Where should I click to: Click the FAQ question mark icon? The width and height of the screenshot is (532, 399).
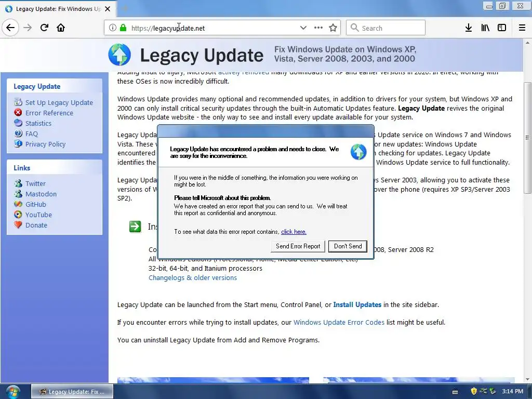point(18,134)
